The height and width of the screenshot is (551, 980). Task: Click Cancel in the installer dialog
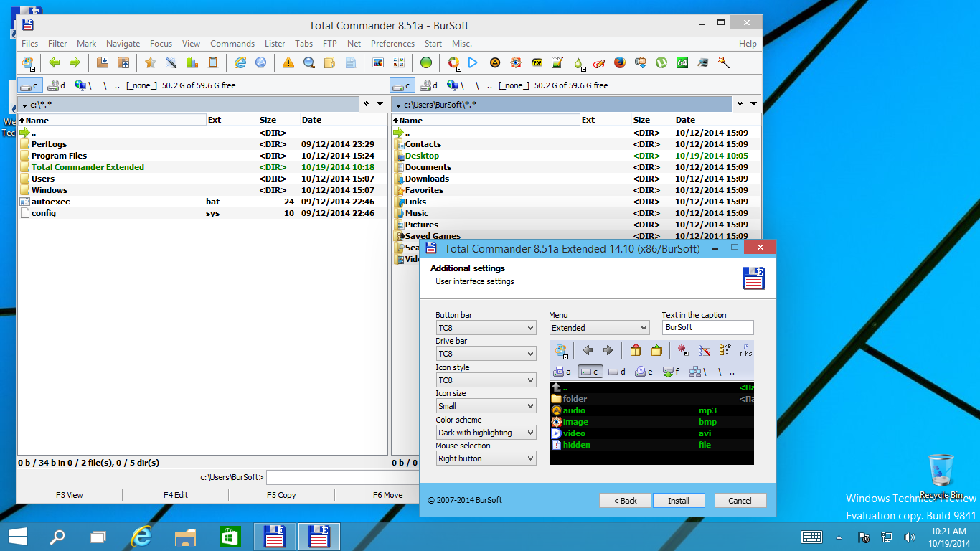pyautogui.click(x=740, y=501)
